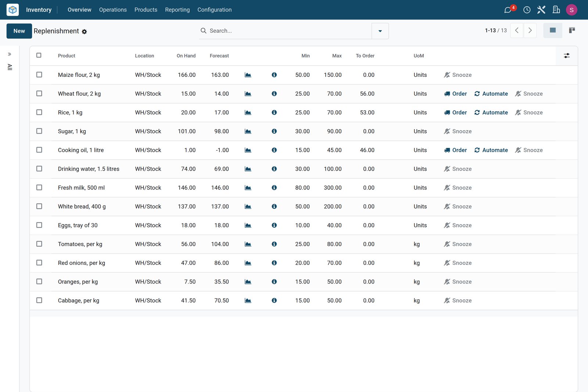
Task: Open the debug tools wrench icon
Action: pyautogui.click(x=541, y=10)
